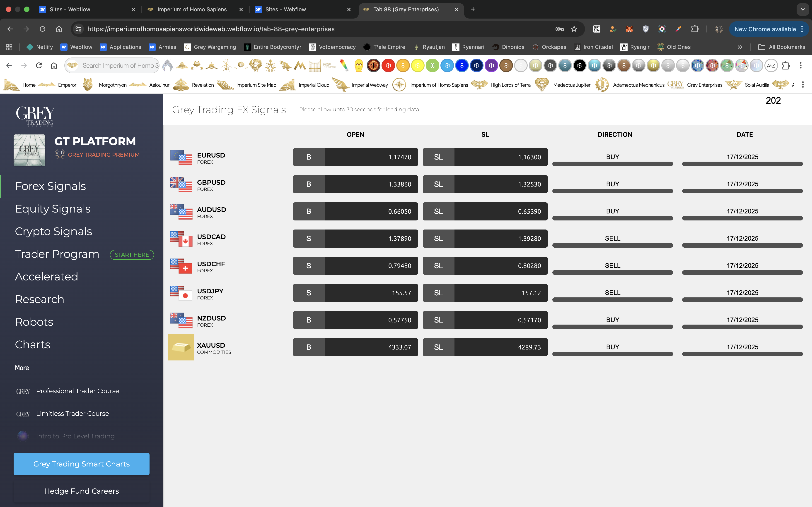Open site information icon in address bar
812x507 pixels.
[x=79, y=29]
